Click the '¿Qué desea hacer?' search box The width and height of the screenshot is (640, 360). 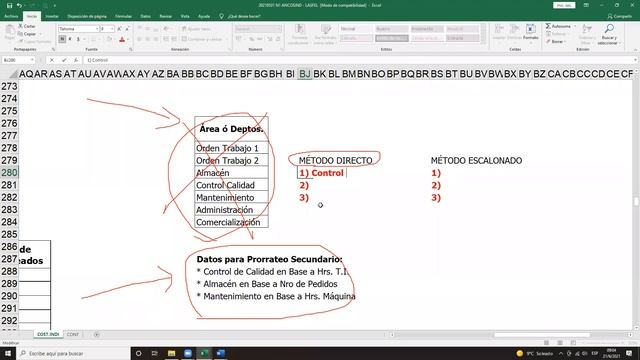point(244,16)
